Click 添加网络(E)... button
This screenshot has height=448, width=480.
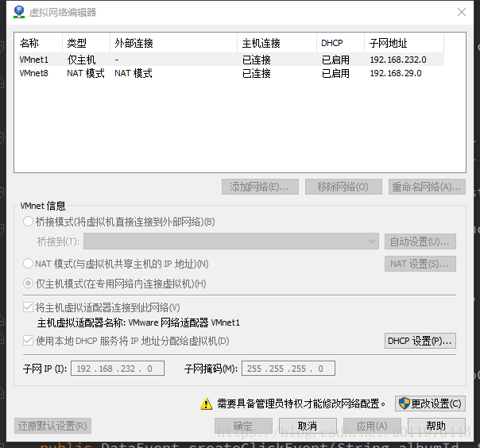[x=260, y=187]
